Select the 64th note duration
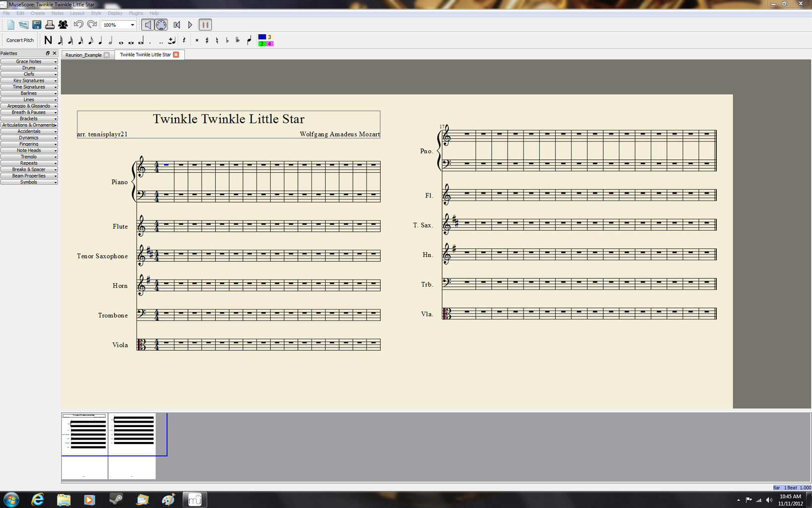This screenshot has height=508, width=812. pos(60,41)
